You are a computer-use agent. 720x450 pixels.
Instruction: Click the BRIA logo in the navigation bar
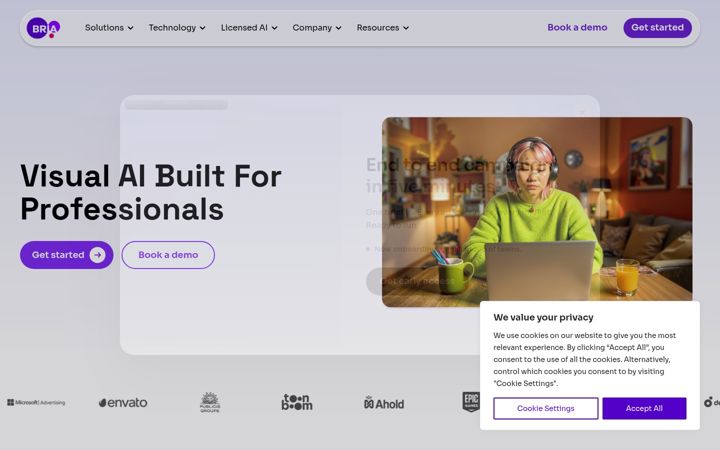click(x=43, y=28)
